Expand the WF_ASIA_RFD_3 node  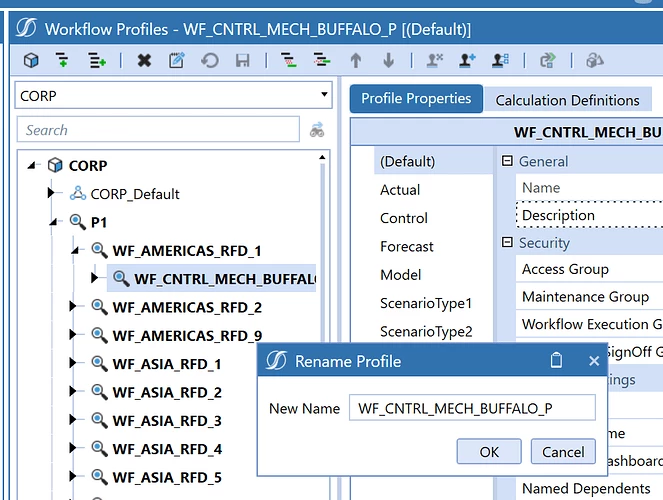(x=72, y=419)
